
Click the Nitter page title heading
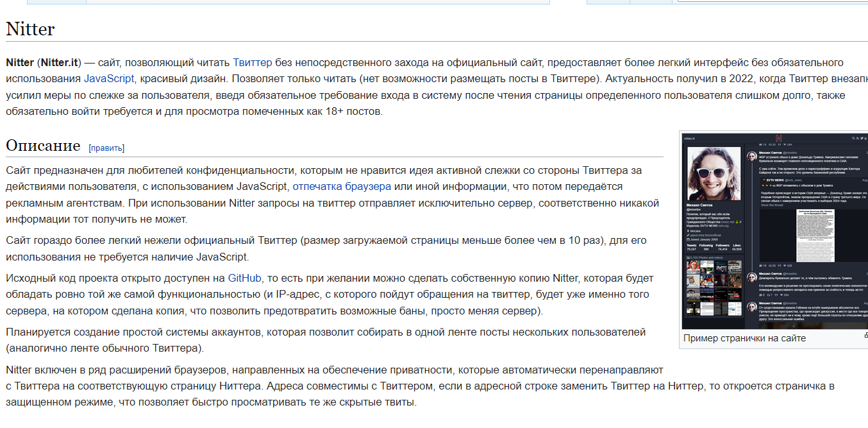click(x=30, y=29)
